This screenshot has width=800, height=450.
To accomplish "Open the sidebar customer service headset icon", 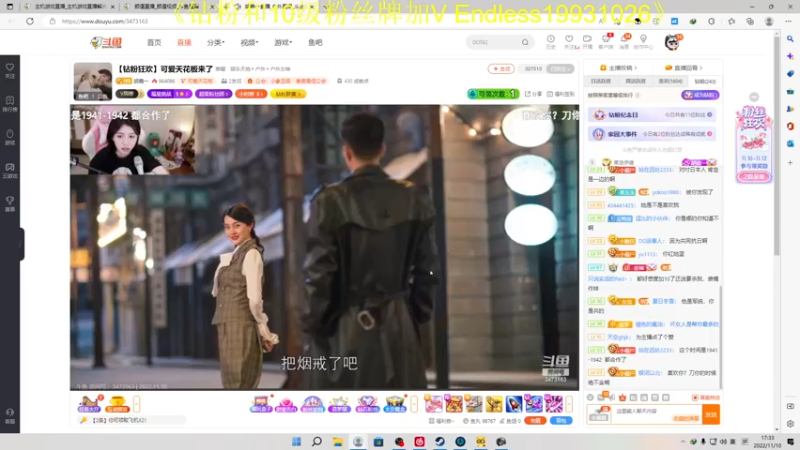I will tap(10, 416).
